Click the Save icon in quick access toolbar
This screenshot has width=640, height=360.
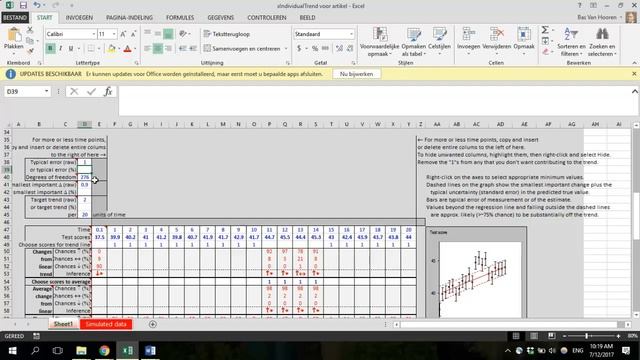(x=23, y=6)
